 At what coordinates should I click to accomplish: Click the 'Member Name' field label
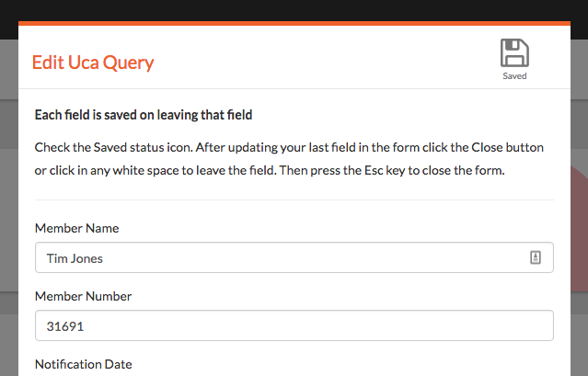point(77,228)
